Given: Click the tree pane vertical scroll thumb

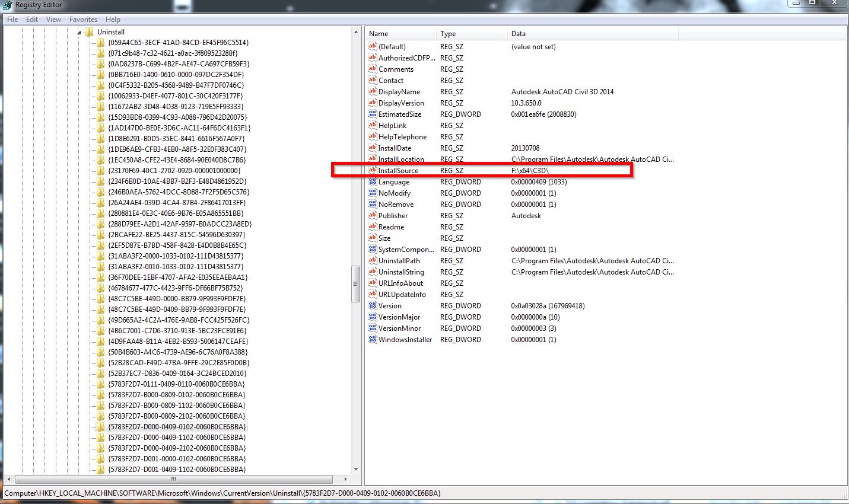Looking at the screenshot, I should [x=356, y=284].
